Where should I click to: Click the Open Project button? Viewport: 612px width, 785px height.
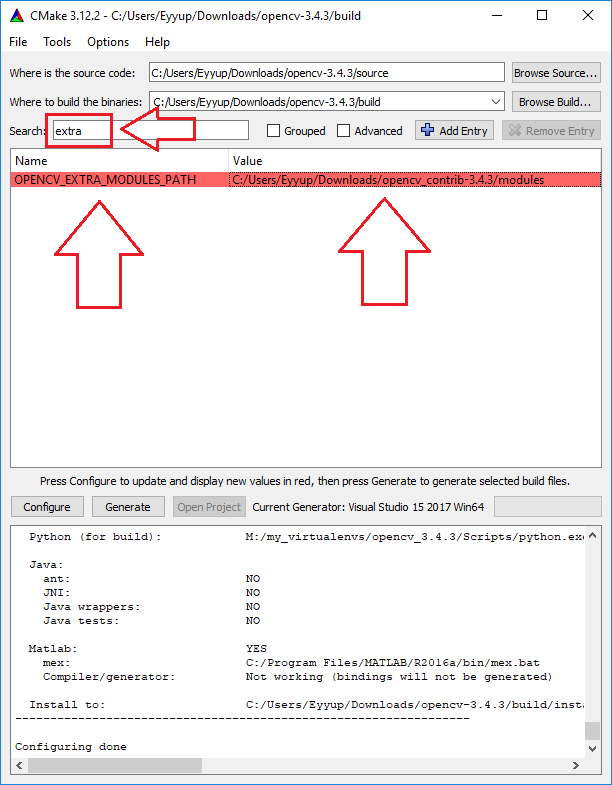point(209,507)
